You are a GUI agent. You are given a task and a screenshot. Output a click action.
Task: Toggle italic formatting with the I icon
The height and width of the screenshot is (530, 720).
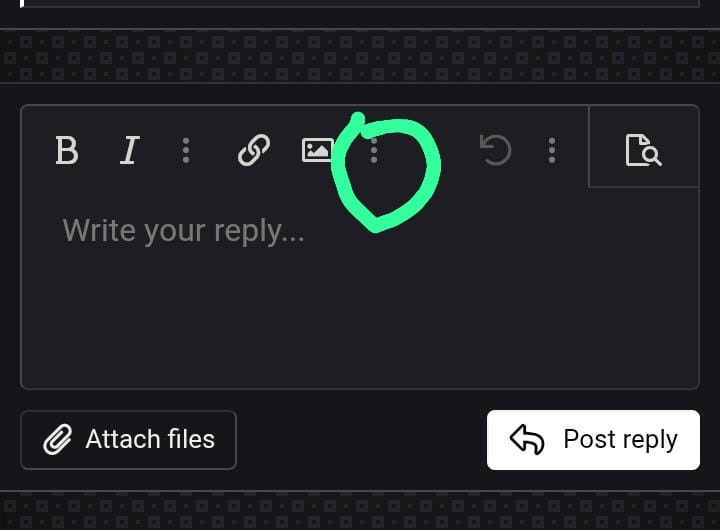(129, 150)
